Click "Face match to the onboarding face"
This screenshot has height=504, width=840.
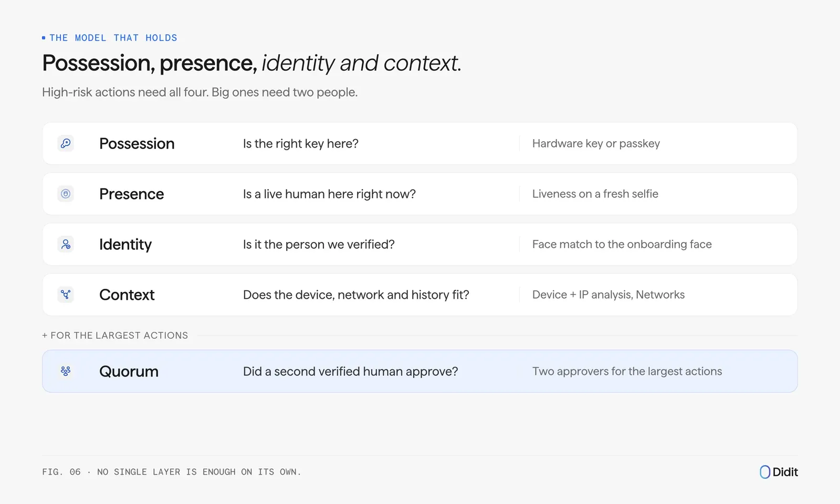[622, 245]
